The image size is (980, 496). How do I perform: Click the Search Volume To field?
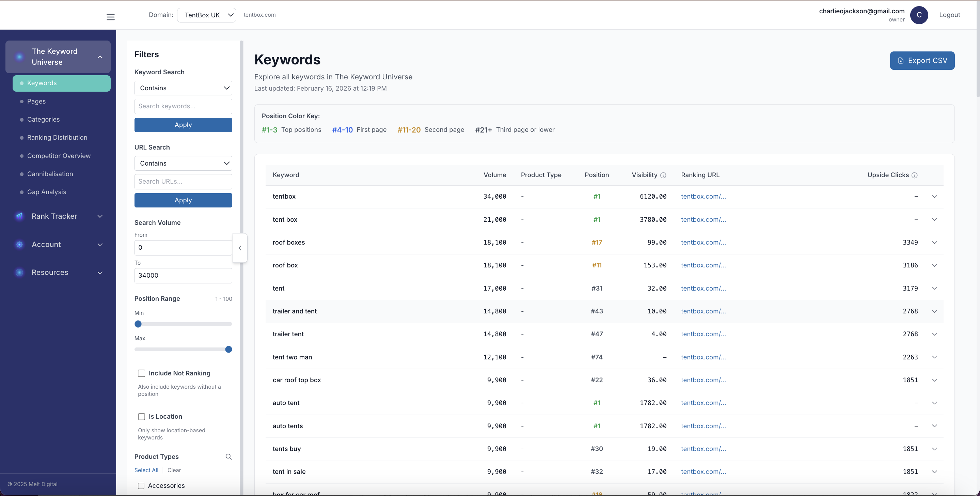(x=184, y=276)
